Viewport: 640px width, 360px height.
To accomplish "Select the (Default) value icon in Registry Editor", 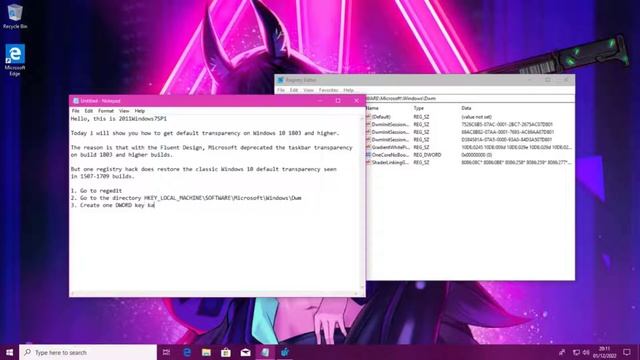I will tap(368, 117).
